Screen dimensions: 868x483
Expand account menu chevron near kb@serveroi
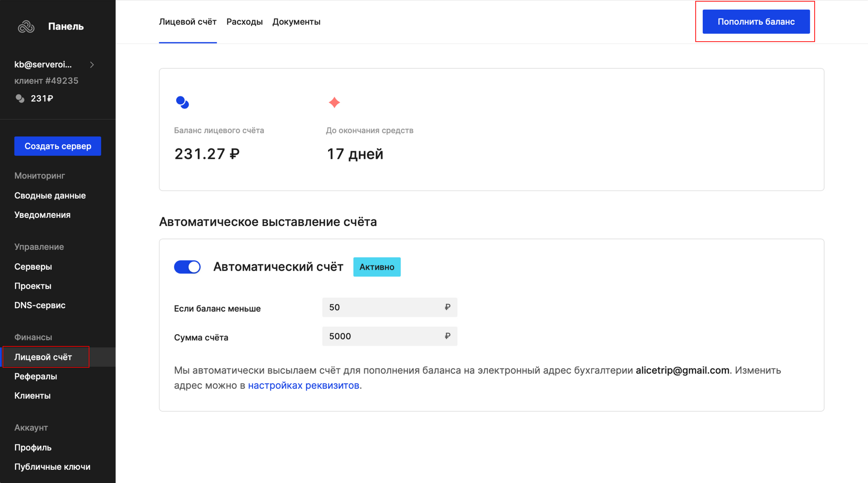[x=92, y=65]
